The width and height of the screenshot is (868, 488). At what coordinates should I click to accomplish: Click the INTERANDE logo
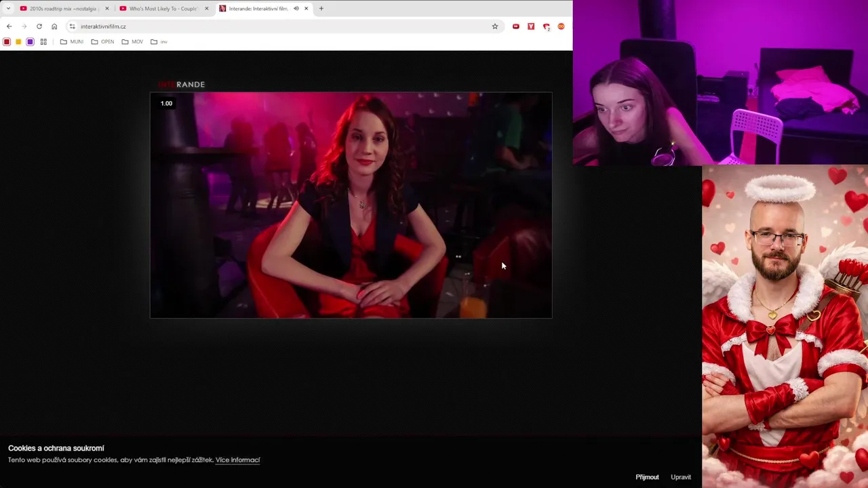point(181,85)
